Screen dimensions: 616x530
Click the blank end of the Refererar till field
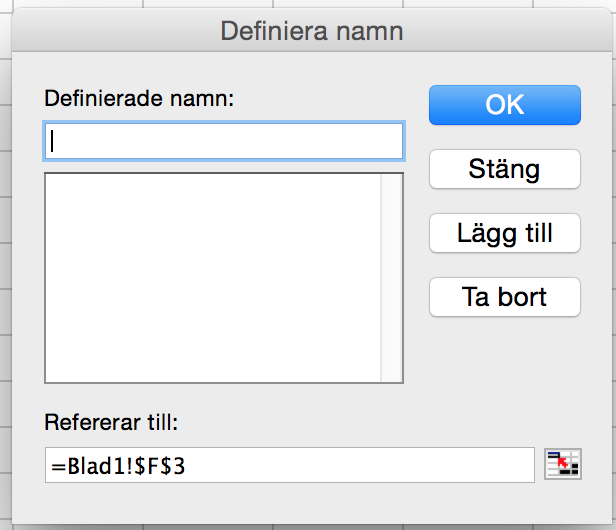(359, 465)
